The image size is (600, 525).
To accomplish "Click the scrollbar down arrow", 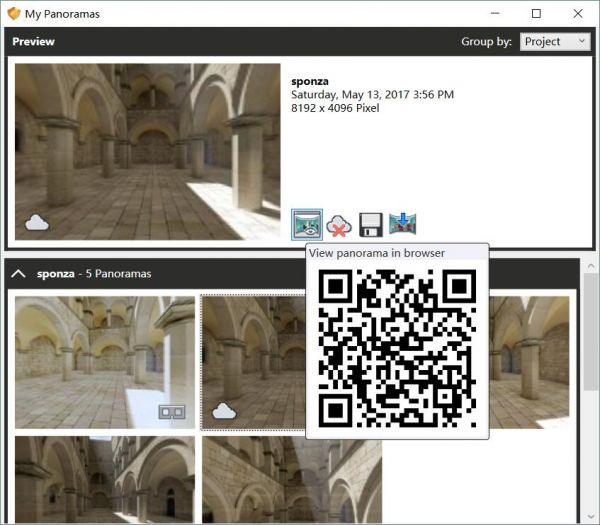I will point(590,517).
